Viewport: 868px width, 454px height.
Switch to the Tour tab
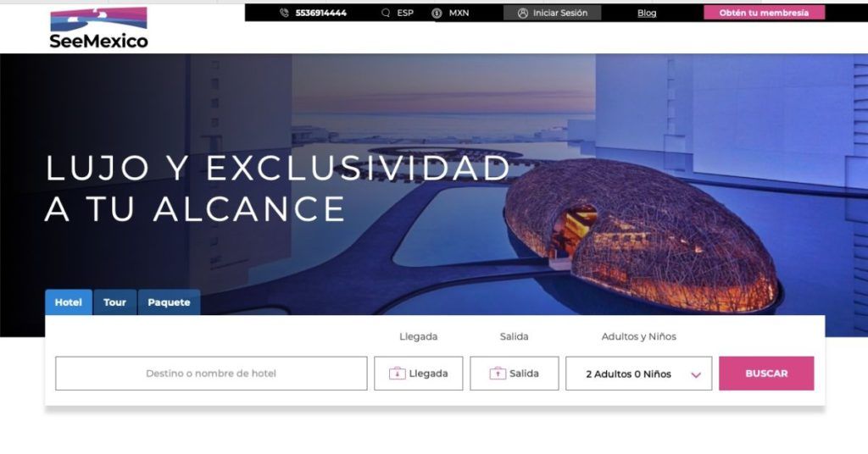[114, 302]
